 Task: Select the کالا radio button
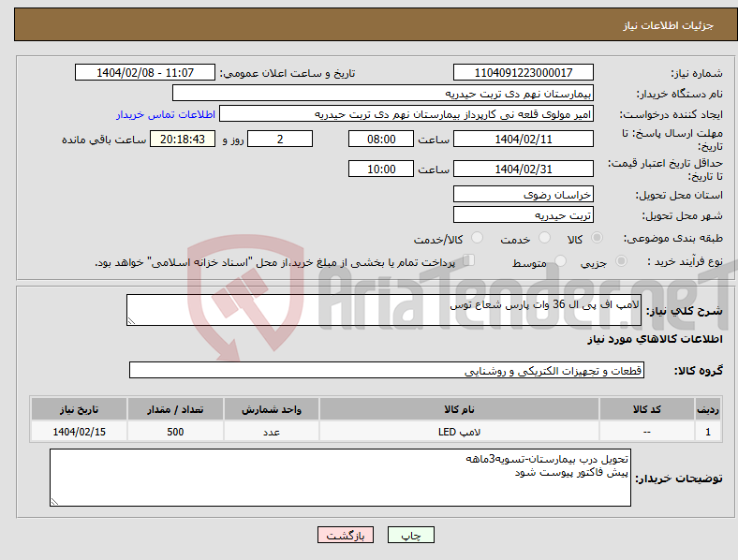pyautogui.click(x=597, y=238)
